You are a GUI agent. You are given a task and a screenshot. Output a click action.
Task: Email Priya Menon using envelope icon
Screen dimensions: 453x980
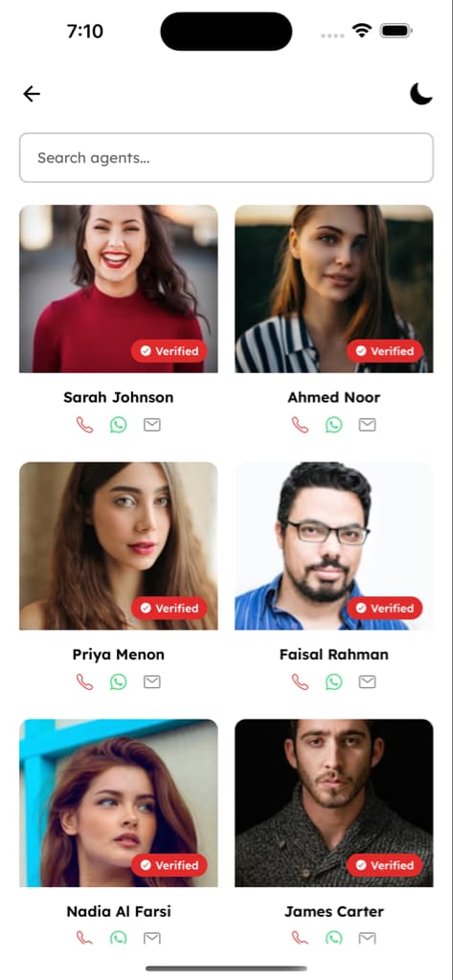[x=152, y=681]
